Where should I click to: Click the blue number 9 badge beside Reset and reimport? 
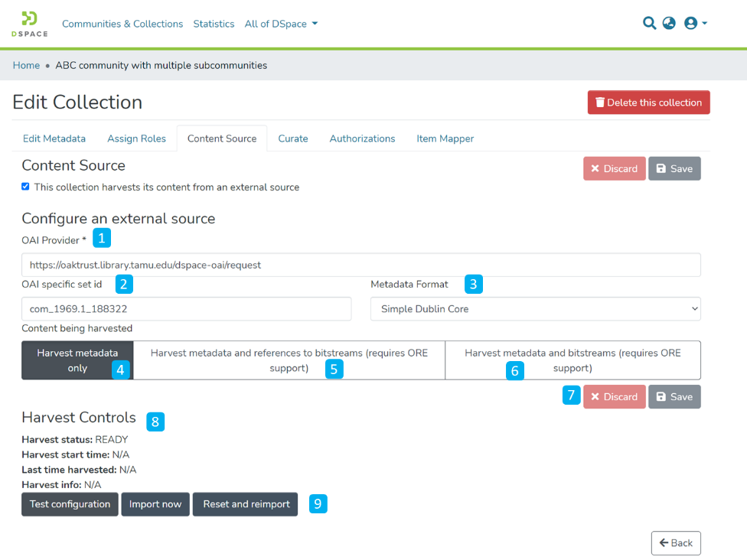[318, 504]
